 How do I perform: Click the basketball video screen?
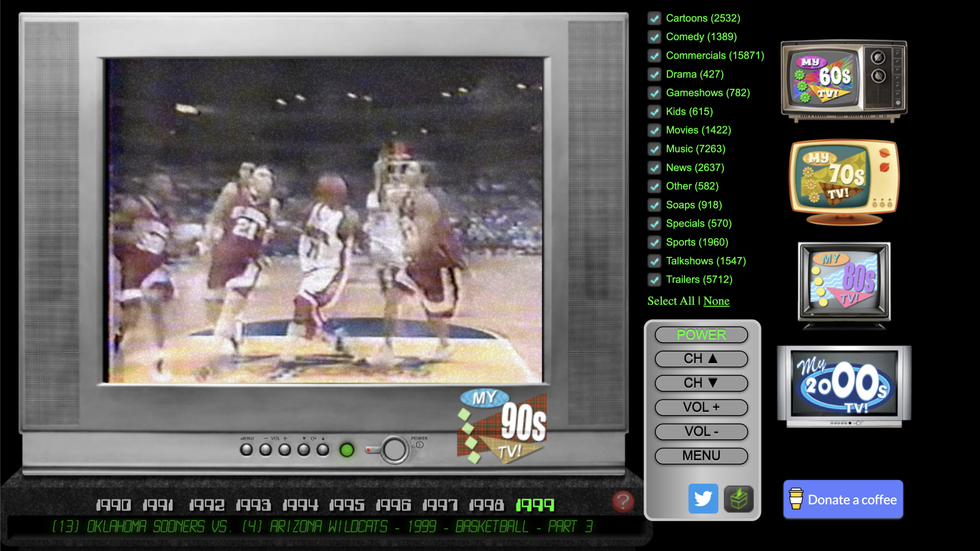[x=324, y=220]
